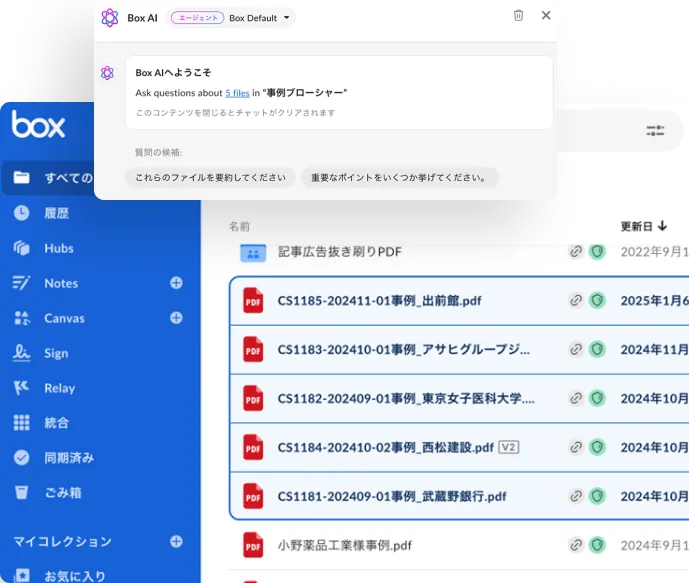Click the "重要なポイントをいくつか挙げてください。" suggestion
The image size is (689, 583).
[x=399, y=178]
